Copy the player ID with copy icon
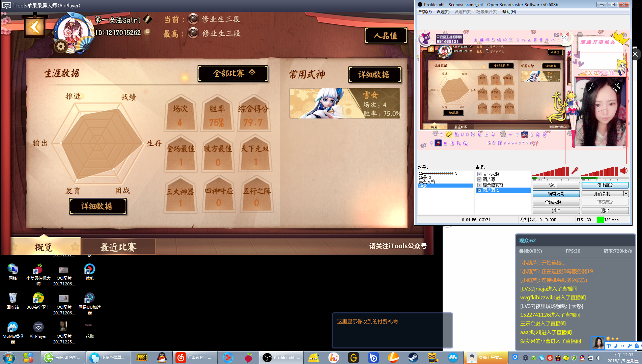642x364 pixels. coord(147,32)
